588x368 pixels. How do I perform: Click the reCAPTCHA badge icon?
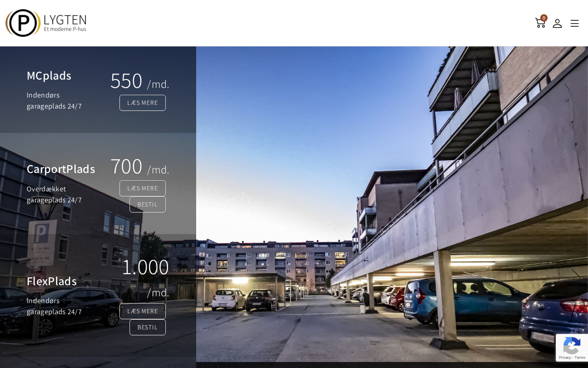pyautogui.click(x=571, y=345)
